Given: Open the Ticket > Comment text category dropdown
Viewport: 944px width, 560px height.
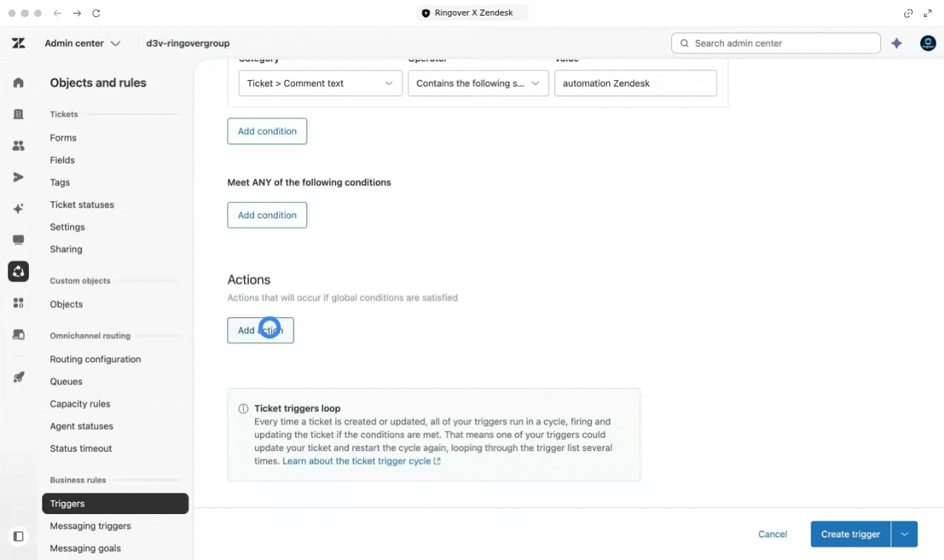Looking at the screenshot, I should (x=320, y=83).
